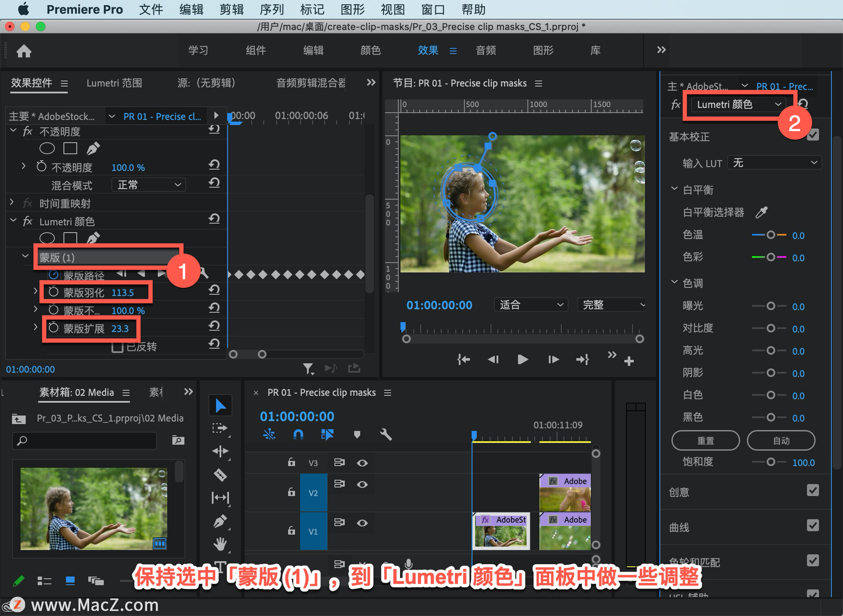This screenshot has width=843, height=616.
Task: Click the button editor plus icon in Program monitor
Action: pos(629,361)
